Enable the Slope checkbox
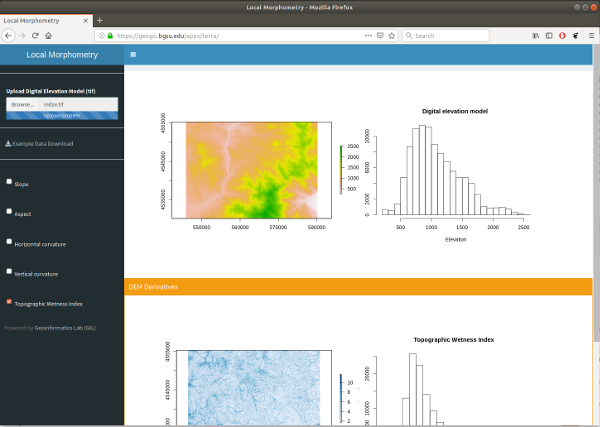The width and height of the screenshot is (600, 427). pyautogui.click(x=9, y=182)
